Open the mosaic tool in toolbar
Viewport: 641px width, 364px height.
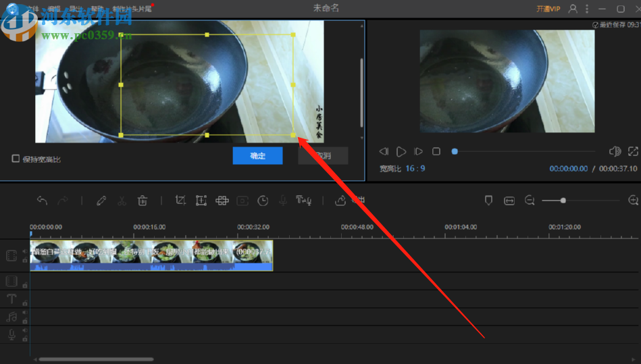click(x=222, y=201)
